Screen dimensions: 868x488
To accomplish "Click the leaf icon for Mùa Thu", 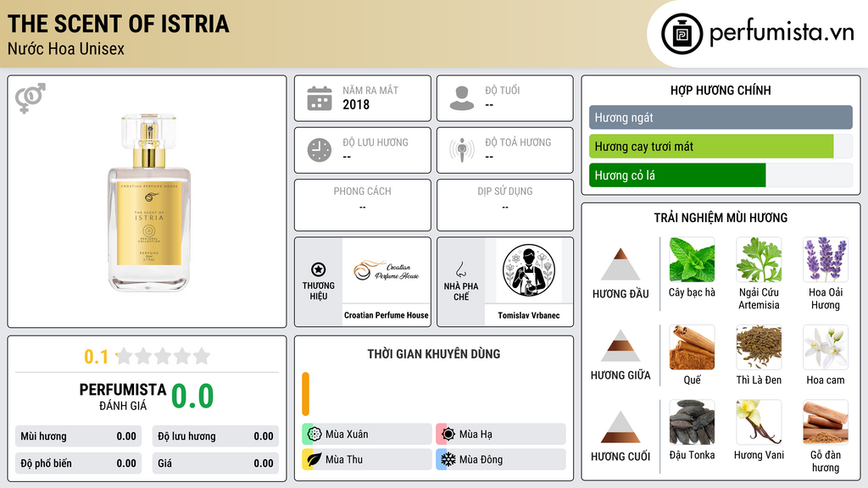I will (x=314, y=459).
